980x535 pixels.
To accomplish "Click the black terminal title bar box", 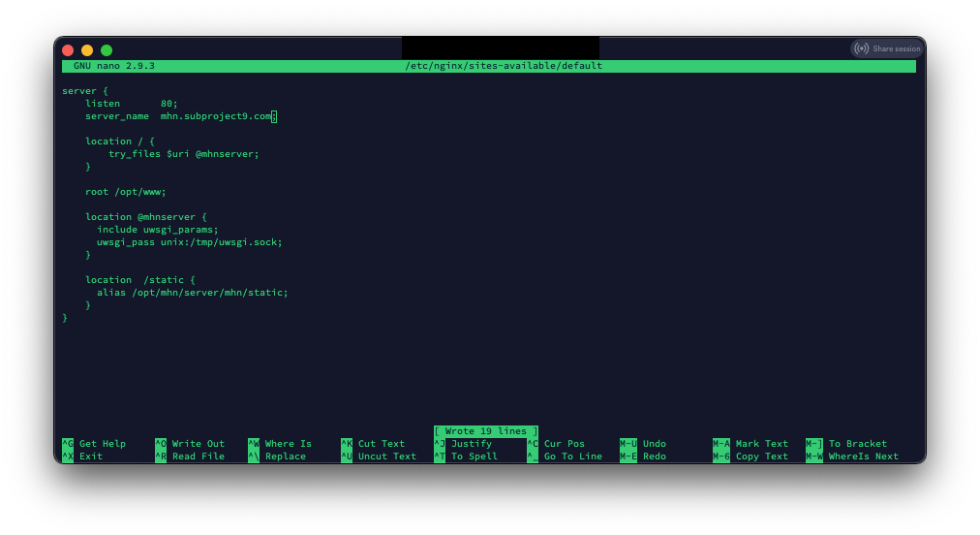I will point(501,47).
